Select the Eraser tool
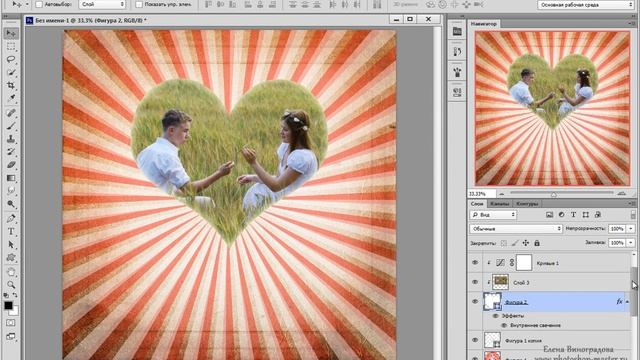The height and width of the screenshot is (360, 640). click(11, 165)
